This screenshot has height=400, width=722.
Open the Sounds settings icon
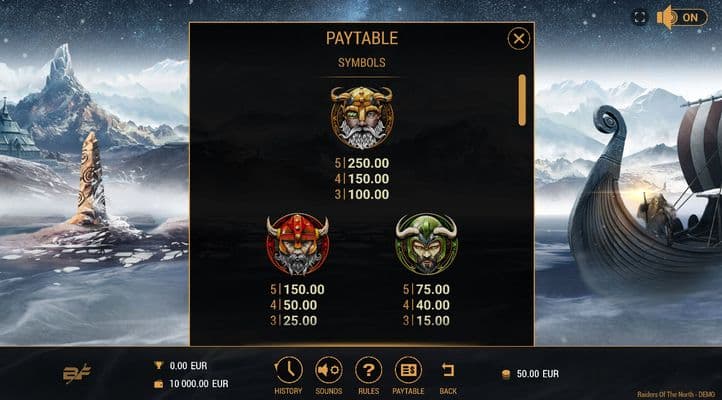click(x=328, y=370)
